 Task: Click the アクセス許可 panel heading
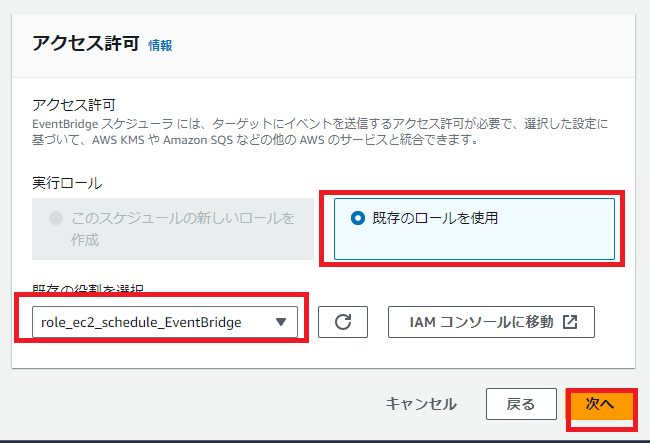(x=84, y=44)
